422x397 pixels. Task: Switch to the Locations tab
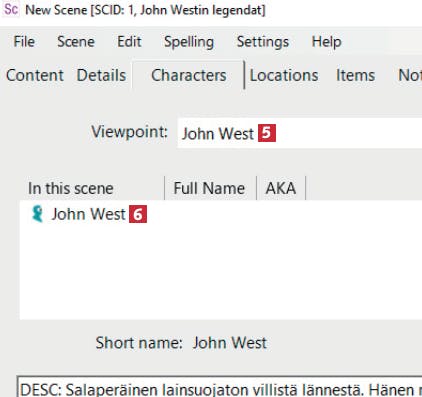284,75
